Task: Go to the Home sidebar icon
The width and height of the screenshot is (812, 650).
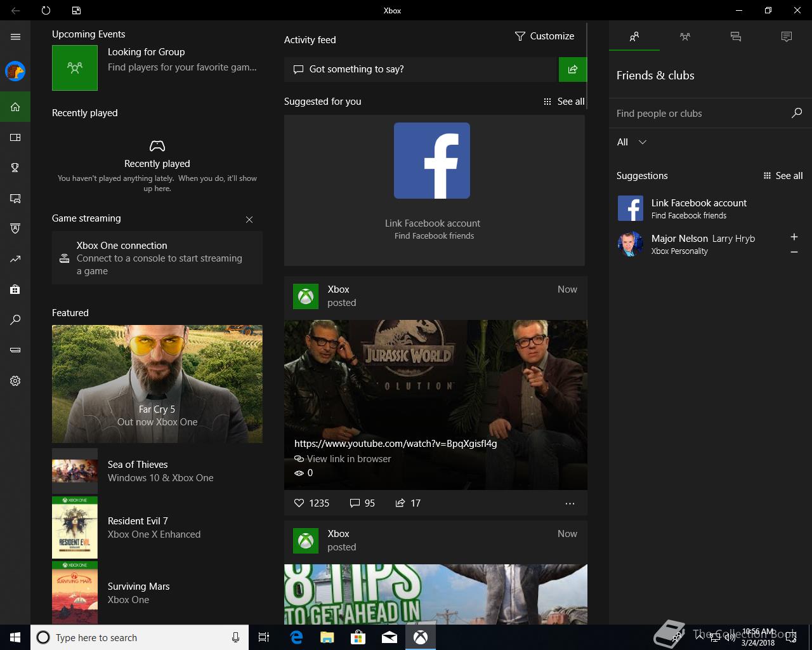Action: [15, 107]
